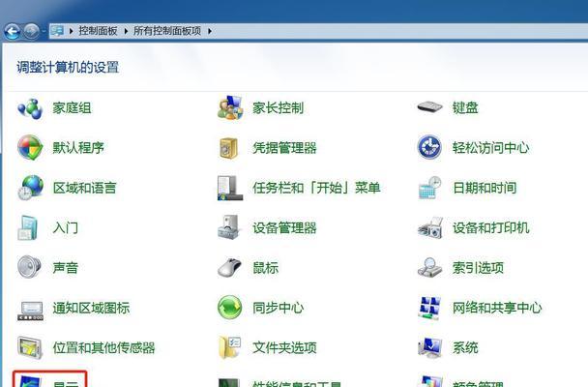Expand the arrow before 控制面板 breadcrumb
Screen dimensions: 588x387
click(x=72, y=31)
